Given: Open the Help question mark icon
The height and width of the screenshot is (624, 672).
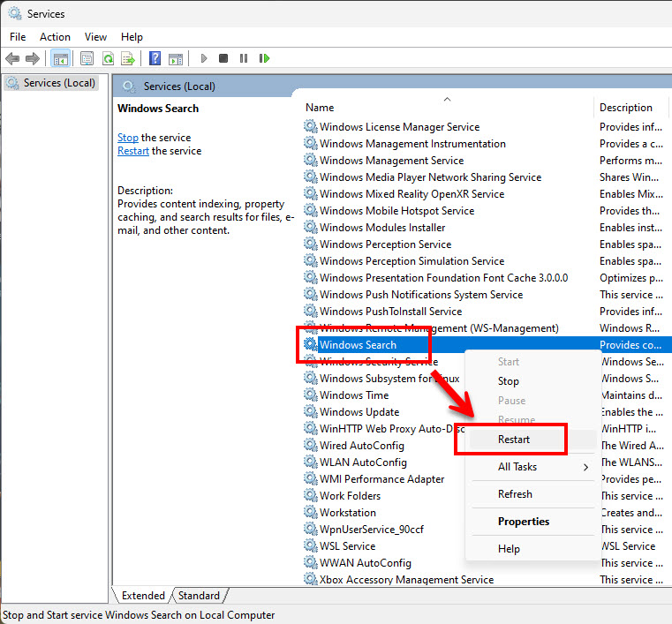Looking at the screenshot, I should click(x=155, y=58).
